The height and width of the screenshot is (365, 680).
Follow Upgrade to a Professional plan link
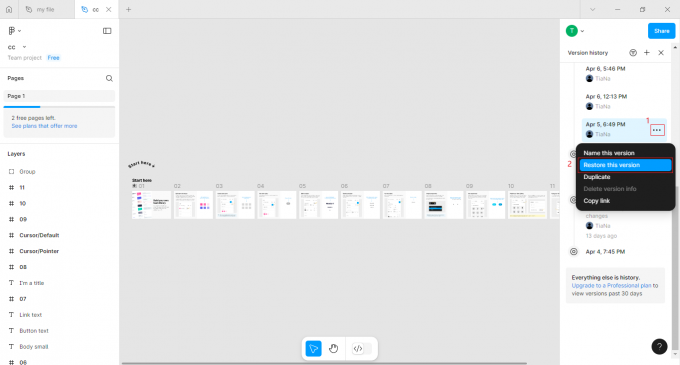point(611,286)
